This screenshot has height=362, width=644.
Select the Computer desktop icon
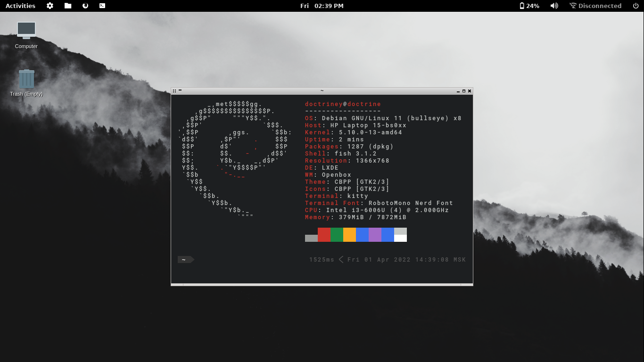click(26, 35)
